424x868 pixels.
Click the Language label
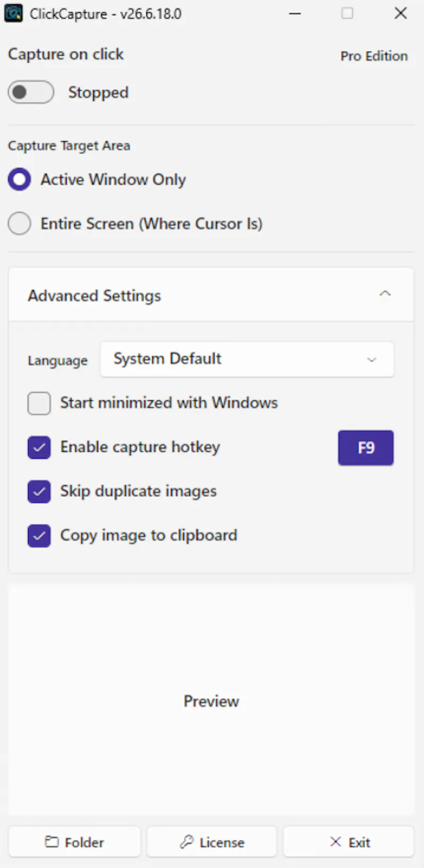pos(58,360)
